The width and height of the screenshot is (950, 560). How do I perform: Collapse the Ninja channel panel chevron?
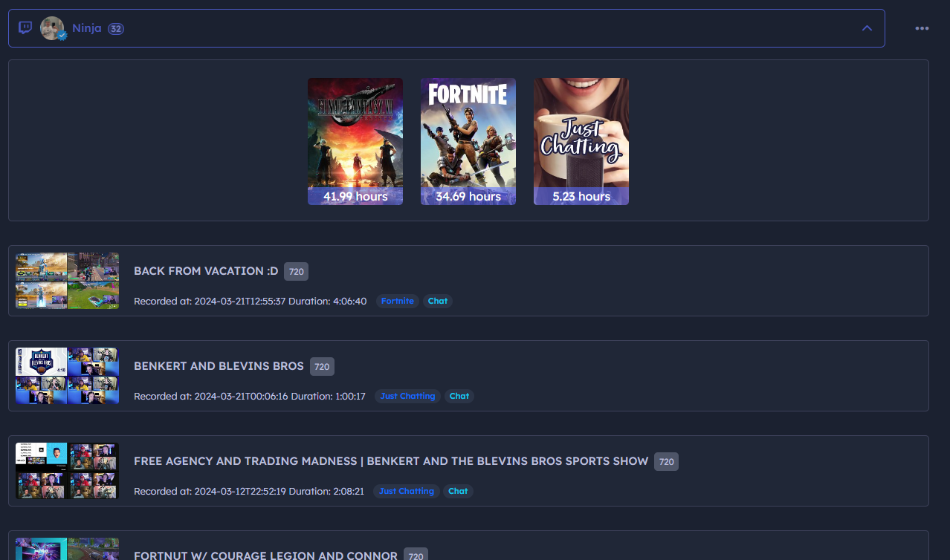pyautogui.click(x=867, y=28)
